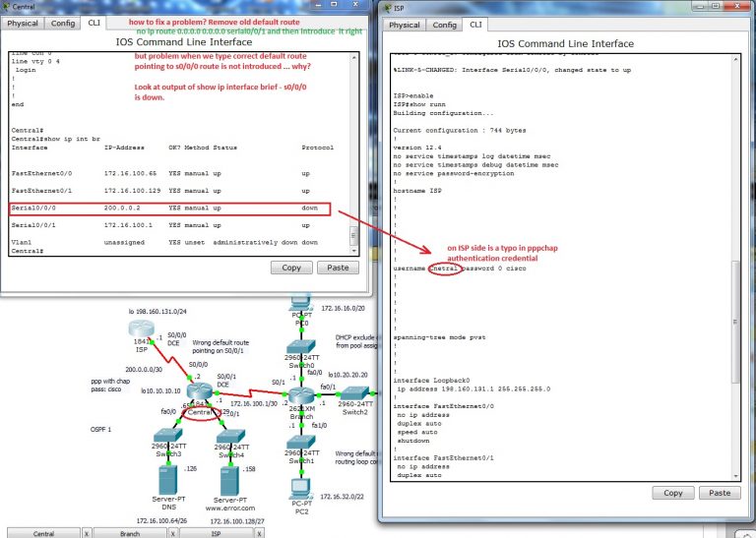Activate the Branch taskbar button at bottom
The height and width of the screenshot is (538, 756).
[130, 533]
